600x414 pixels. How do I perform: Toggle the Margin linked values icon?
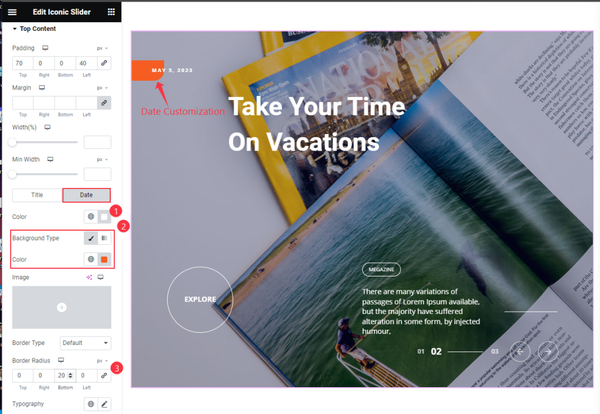coord(104,103)
